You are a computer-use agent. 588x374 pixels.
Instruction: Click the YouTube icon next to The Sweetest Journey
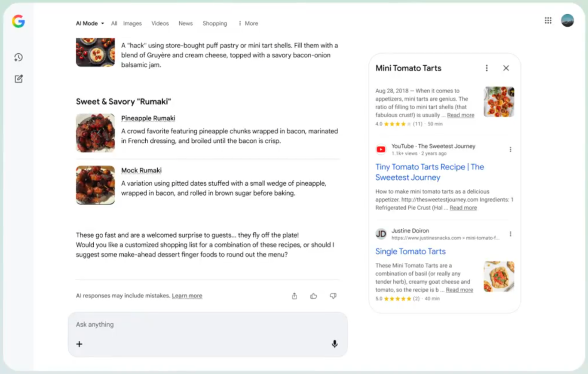pyautogui.click(x=381, y=149)
